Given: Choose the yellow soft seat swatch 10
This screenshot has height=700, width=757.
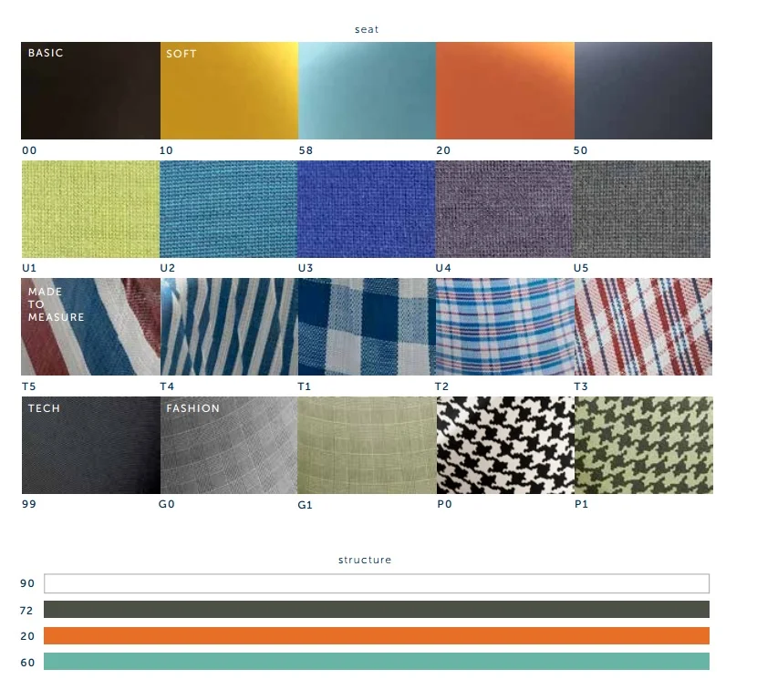Looking at the screenshot, I should coord(229,91).
